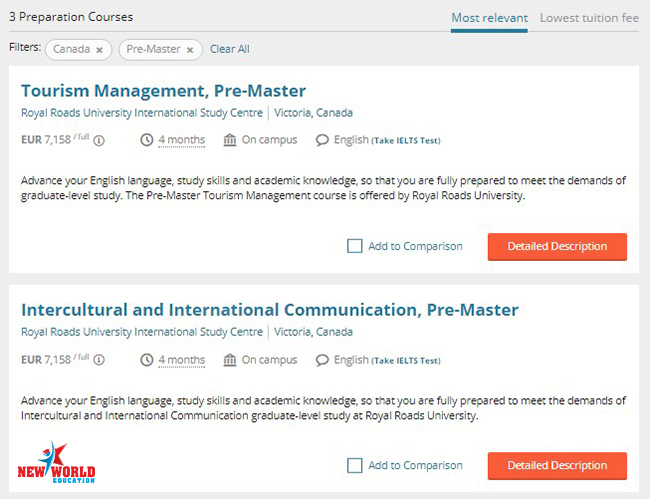Click tuition info icon for Tourism Management
650x499 pixels.
pos(99,141)
